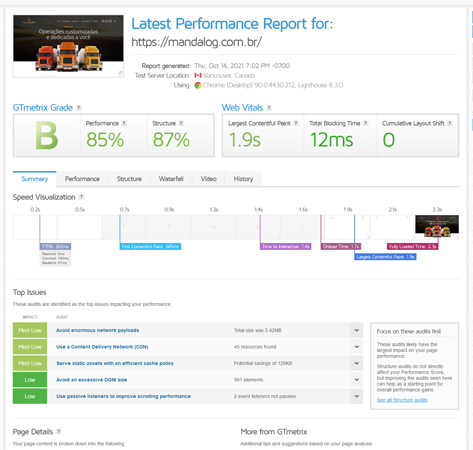Click the Chrome browser icon
This screenshot has height=450, width=473.
coord(198,85)
